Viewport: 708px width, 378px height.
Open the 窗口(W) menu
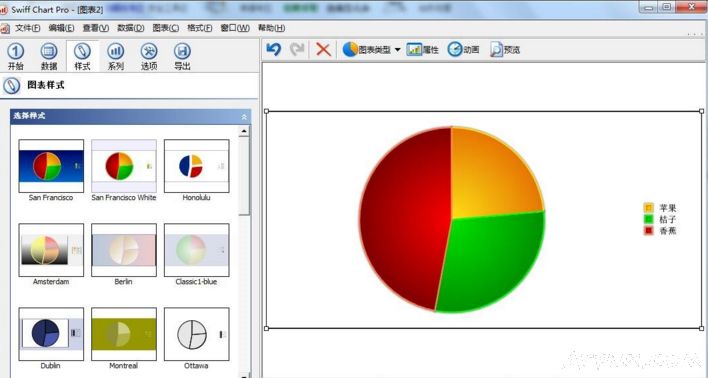pos(235,28)
